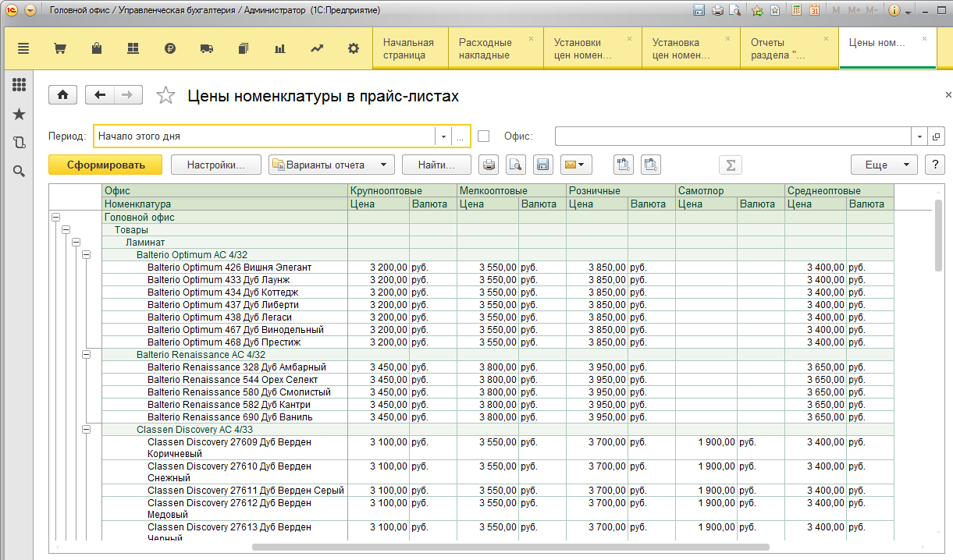Open the documents stack section icon
This screenshot has height=560, width=953.
(244, 48)
